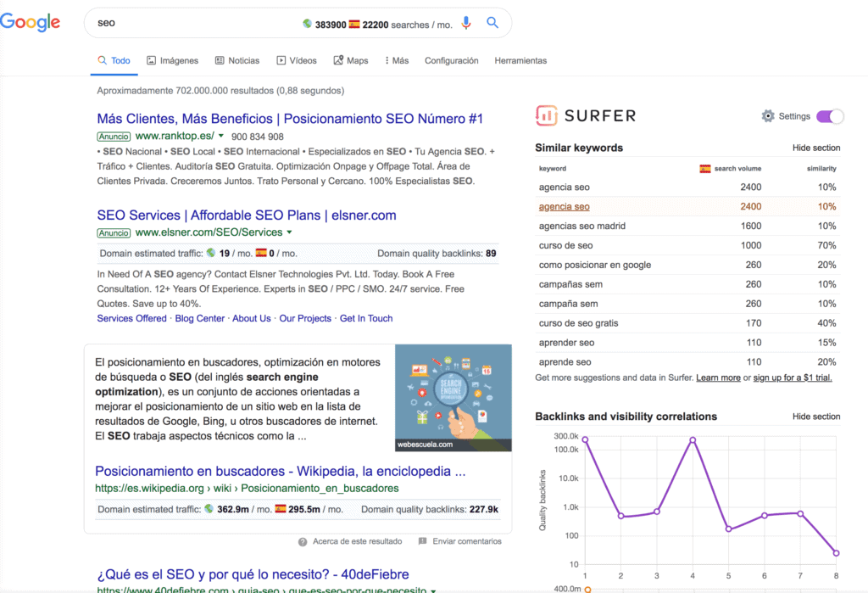The height and width of the screenshot is (593, 868).
Task: Select 'agencias seo madrid' keyword row
Action: (687, 227)
